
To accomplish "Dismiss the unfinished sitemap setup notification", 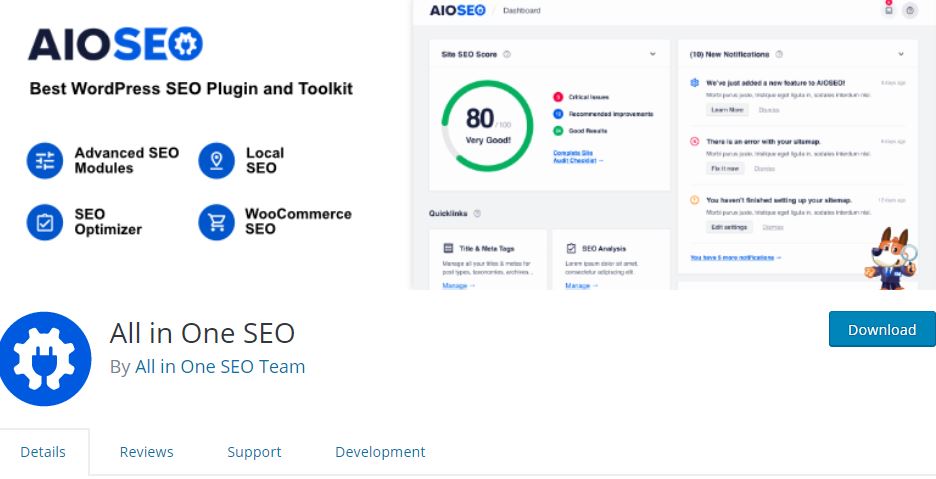I will [x=772, y=227].
